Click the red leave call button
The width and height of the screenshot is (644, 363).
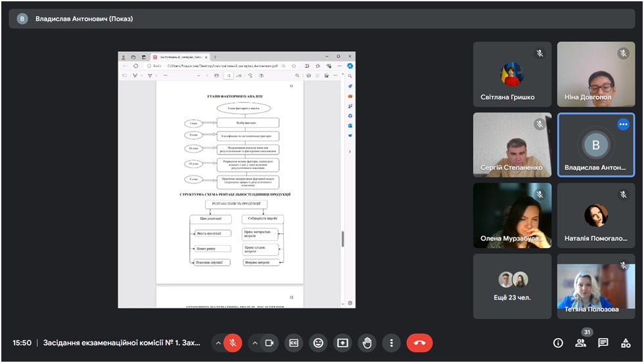(419, 343)
